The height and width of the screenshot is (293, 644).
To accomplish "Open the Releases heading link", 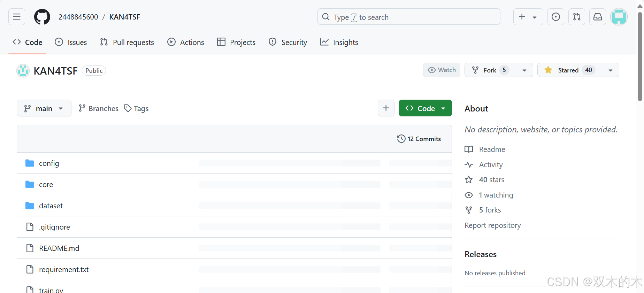I will tap(481, 254).
